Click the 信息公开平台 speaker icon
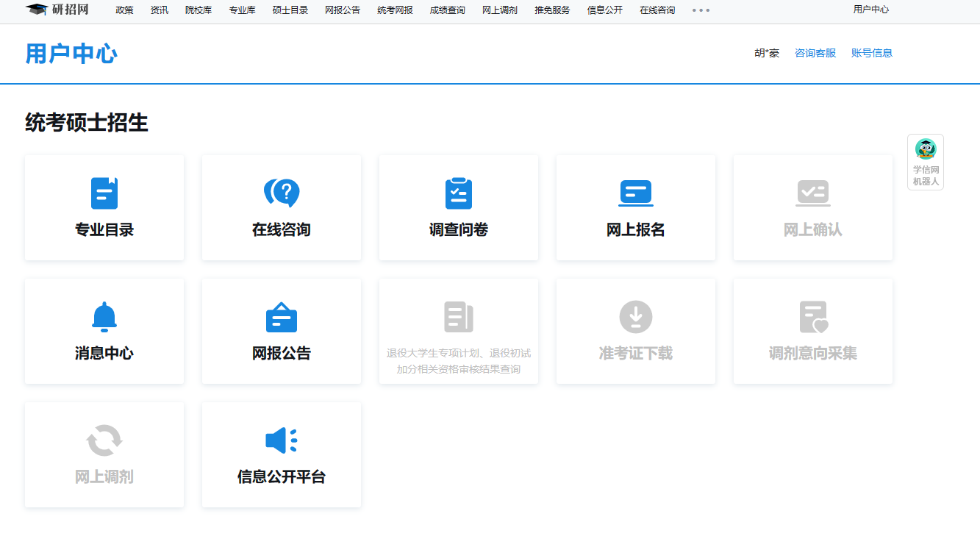This screenshot has height=550, width=980. tap(281, 440)
